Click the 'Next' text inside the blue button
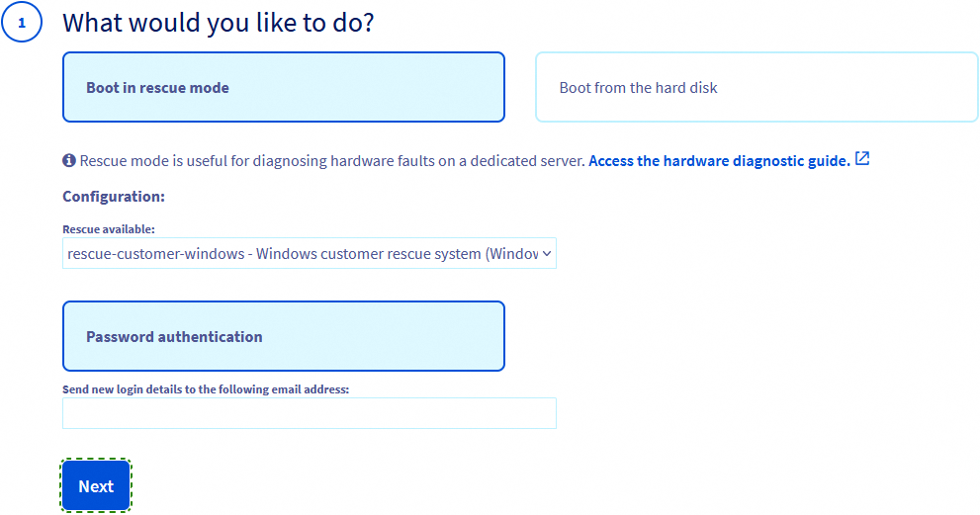The image size is (980, 515). point(96,486)
